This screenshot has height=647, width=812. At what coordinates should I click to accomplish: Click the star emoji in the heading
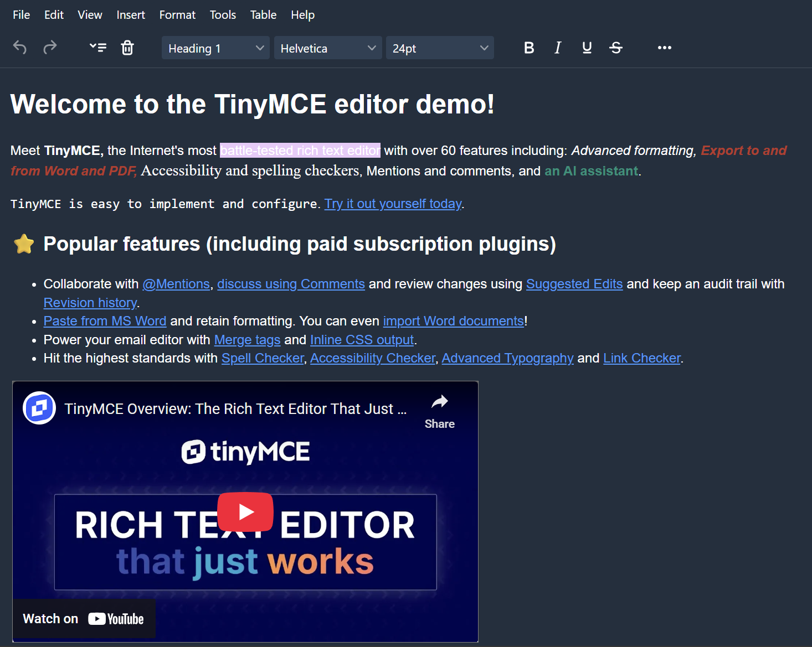tap(24, 244)
